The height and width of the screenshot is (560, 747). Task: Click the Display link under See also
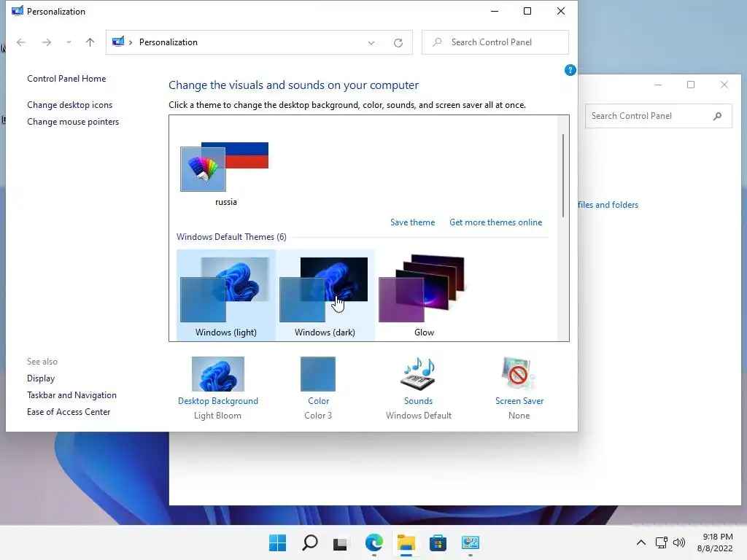(x=41, y=378)
